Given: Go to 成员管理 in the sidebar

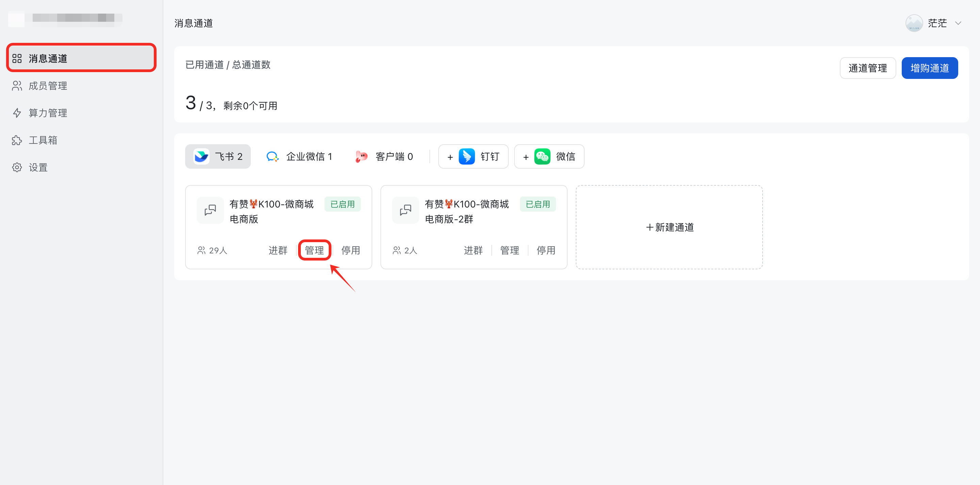Looking at the screenshot, I should pos(81,86).
